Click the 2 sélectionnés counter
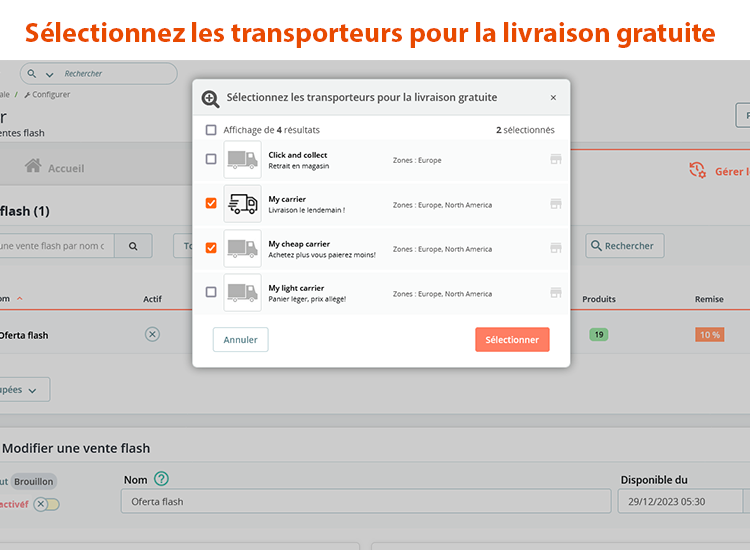Screen dimensions: 750x550 [x=525, y=130]
